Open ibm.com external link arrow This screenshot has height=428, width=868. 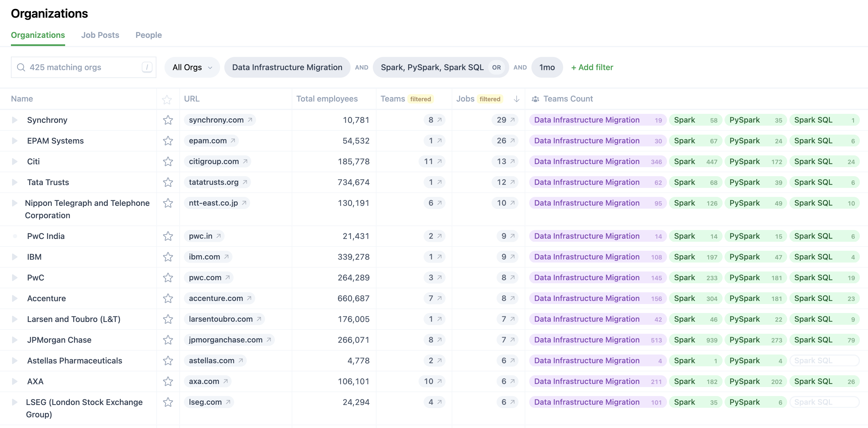[x=227, y=257]
